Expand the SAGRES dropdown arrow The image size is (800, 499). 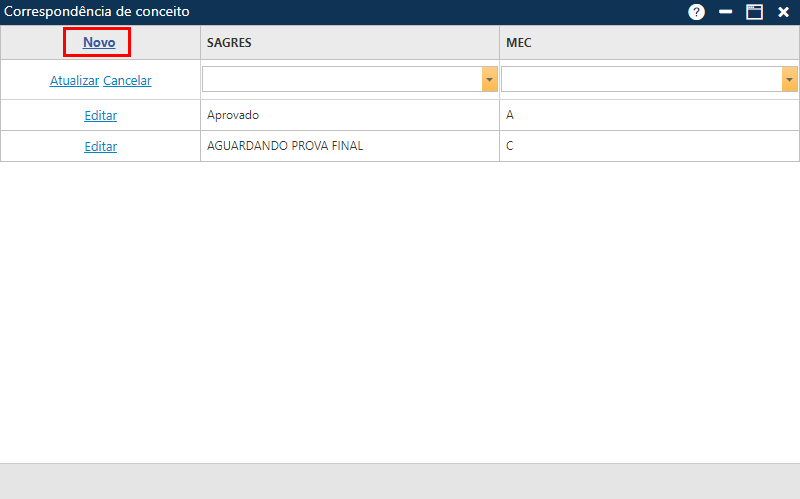(489, 79)
